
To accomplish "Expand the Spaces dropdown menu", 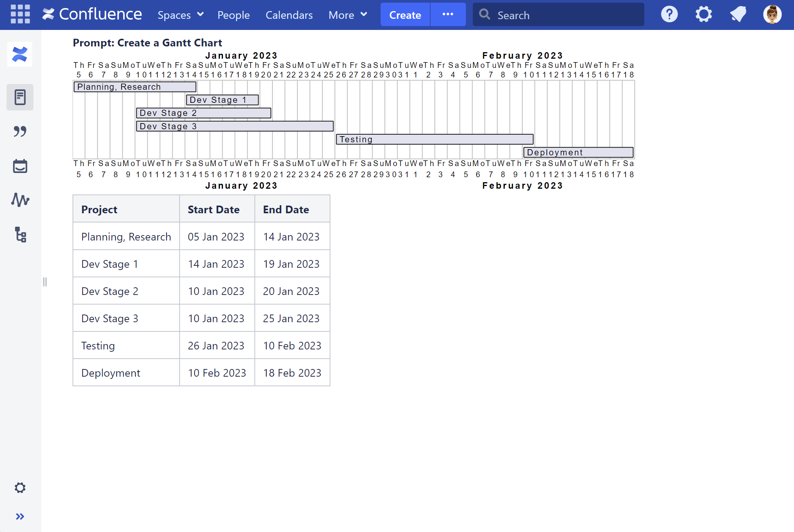I will (x=180, y=15).
